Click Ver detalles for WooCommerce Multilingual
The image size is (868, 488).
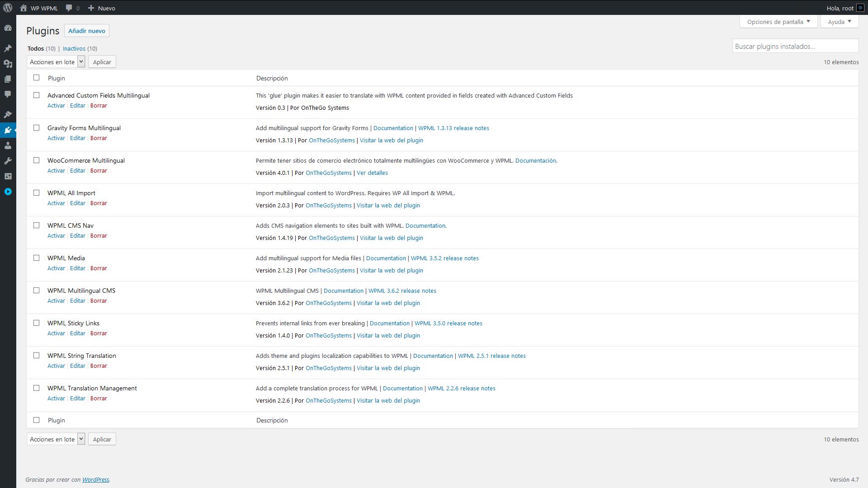[372, 173]
